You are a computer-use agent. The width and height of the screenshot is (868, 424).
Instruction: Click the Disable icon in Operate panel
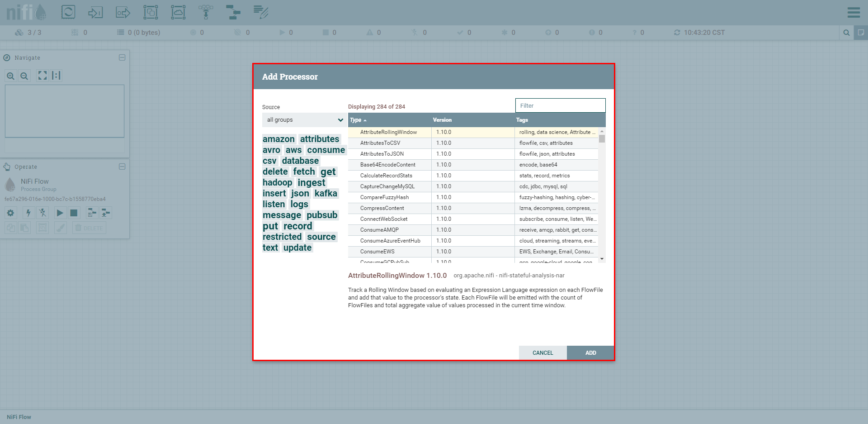click(42, 213)
